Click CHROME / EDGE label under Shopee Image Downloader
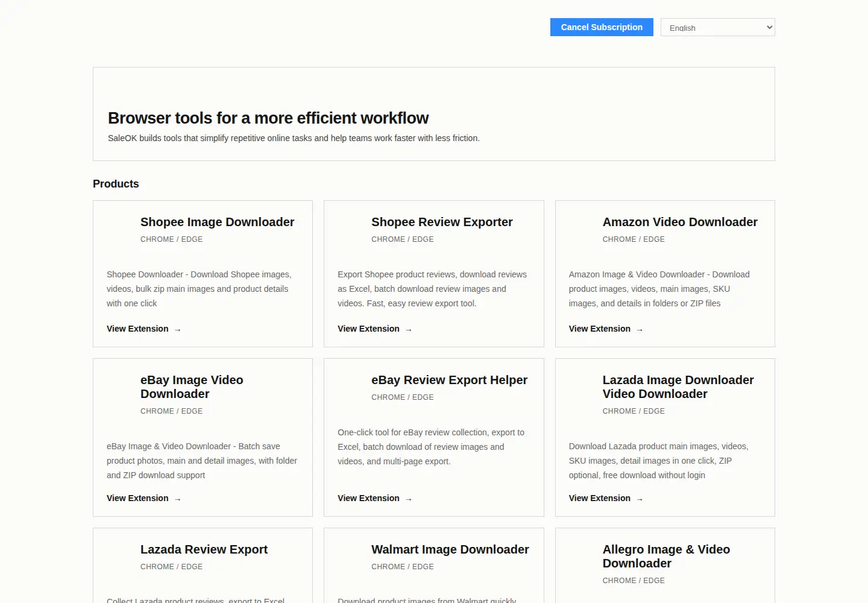 (x=171, y=239)
